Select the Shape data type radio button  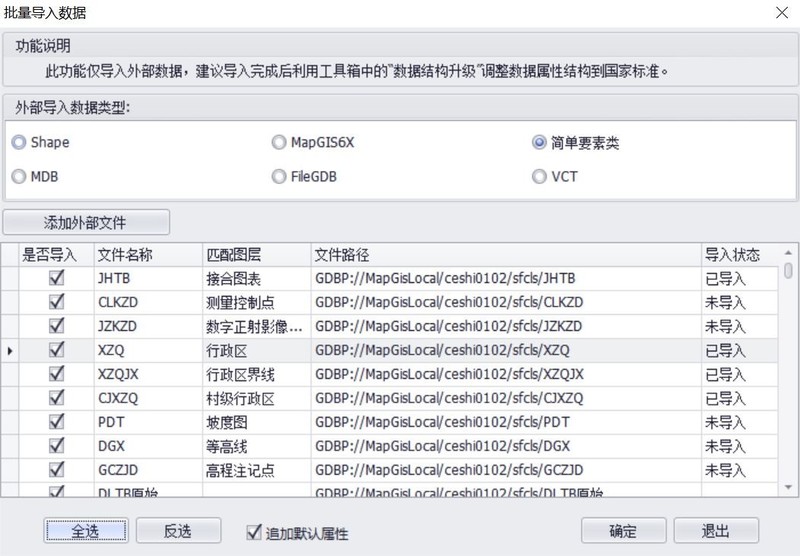18,143
